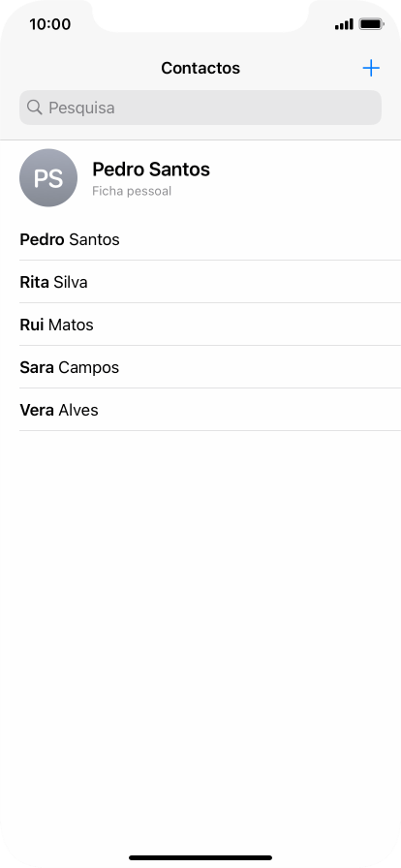The height and width of the screenshot is (868, 401).
Task: Open Pedro Santos personal card header
Action: [x=200, y=177]
